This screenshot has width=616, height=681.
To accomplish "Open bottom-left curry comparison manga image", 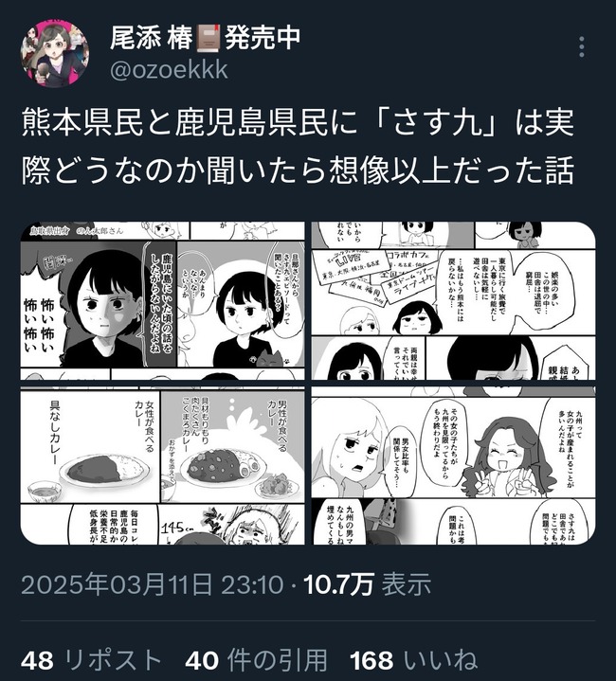I will point(162,466).
